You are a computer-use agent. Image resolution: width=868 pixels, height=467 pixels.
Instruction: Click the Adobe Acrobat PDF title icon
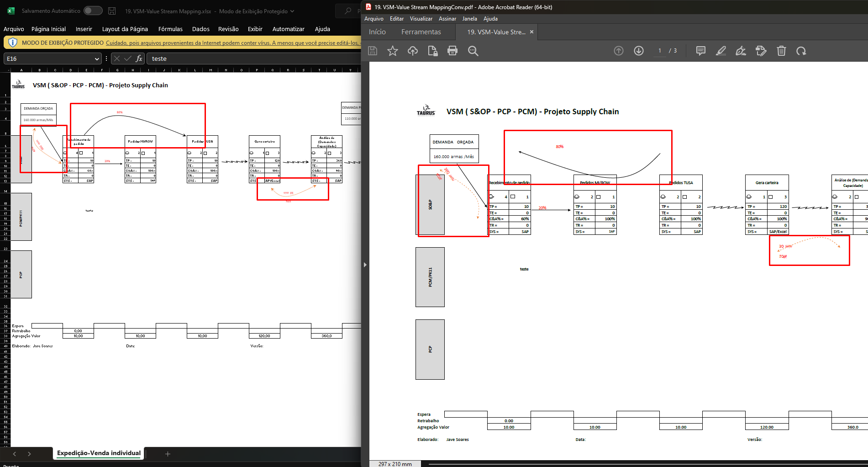tap(368, 7)
